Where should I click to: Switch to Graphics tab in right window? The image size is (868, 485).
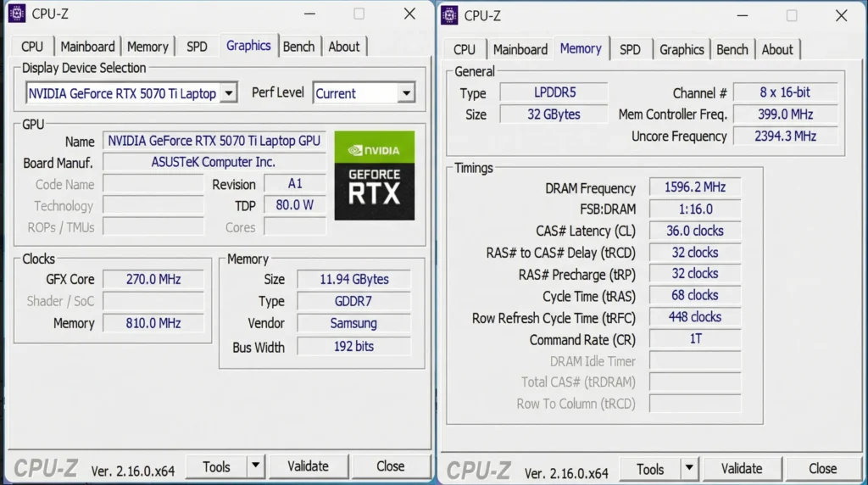pyautogui.click(x=682, y=49)
